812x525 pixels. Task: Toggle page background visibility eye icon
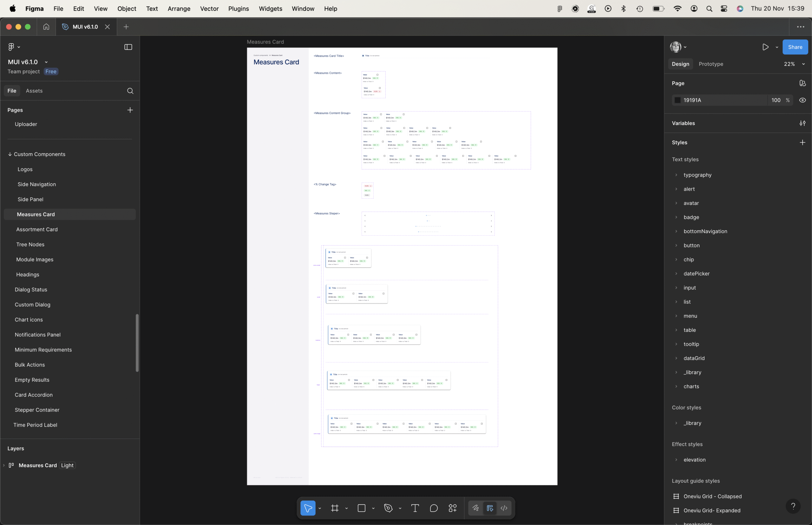pos(802,100)
